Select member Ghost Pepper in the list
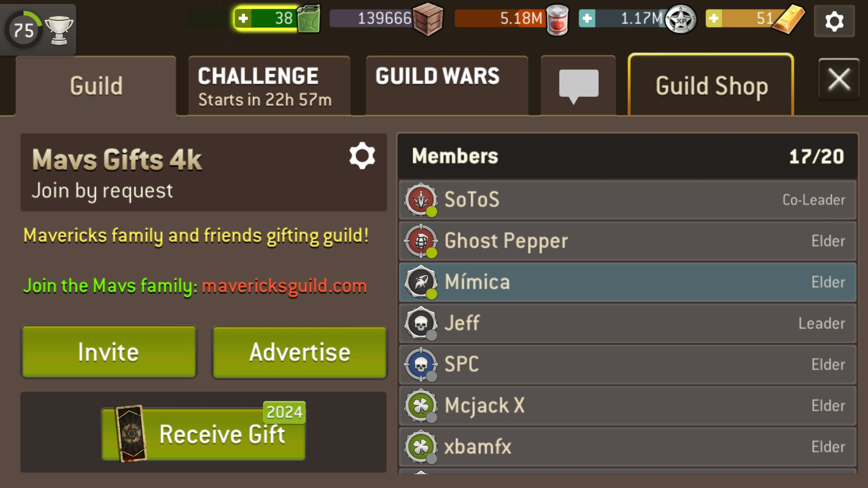 628,241
